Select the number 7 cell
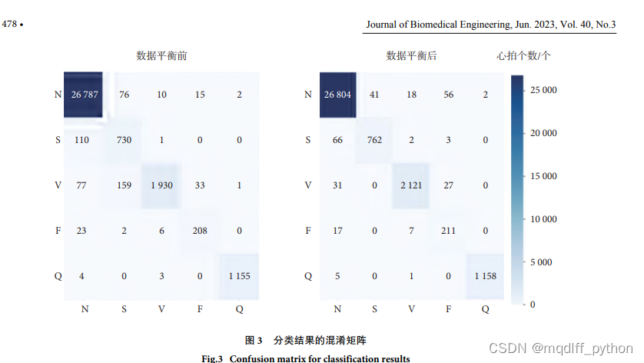This screenshot has width=644, height=363. click(412, 231)
